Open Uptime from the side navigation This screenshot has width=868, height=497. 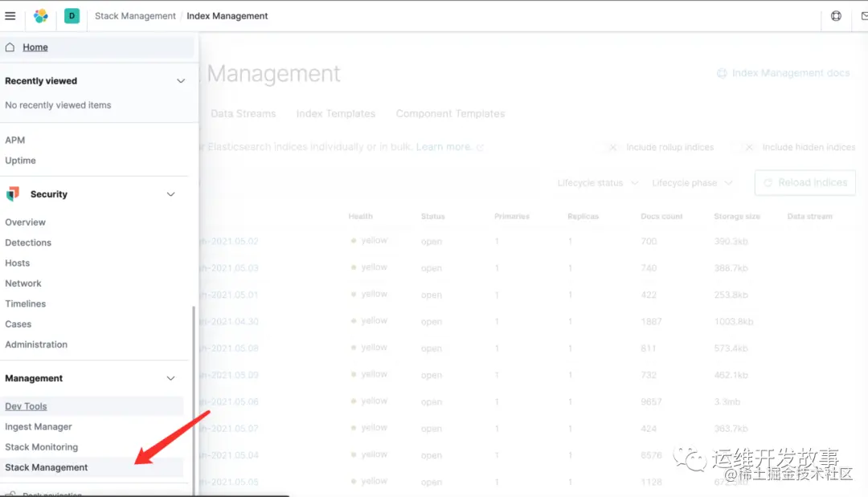coord(20,161)
